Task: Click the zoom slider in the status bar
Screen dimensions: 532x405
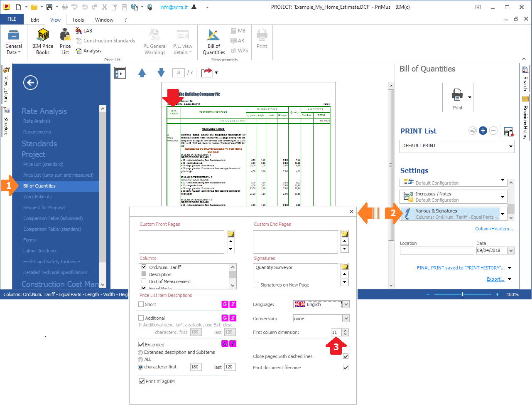Action: 462,294
